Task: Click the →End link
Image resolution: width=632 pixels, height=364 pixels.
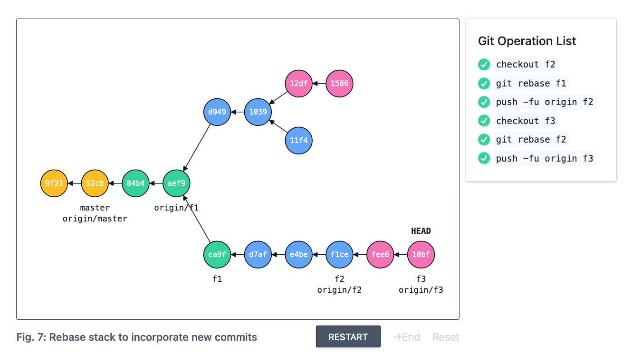Action: pyautogui.click(x=406, y=337)
